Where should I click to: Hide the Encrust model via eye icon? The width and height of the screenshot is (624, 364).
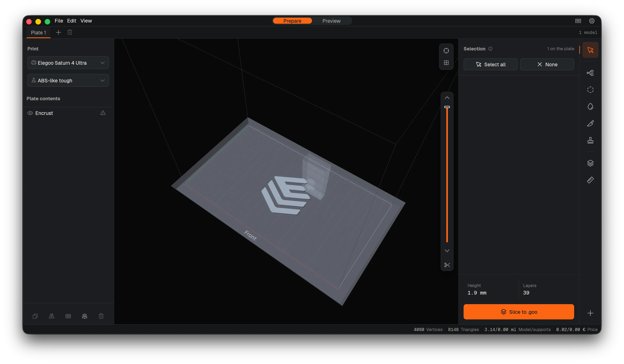30,113
